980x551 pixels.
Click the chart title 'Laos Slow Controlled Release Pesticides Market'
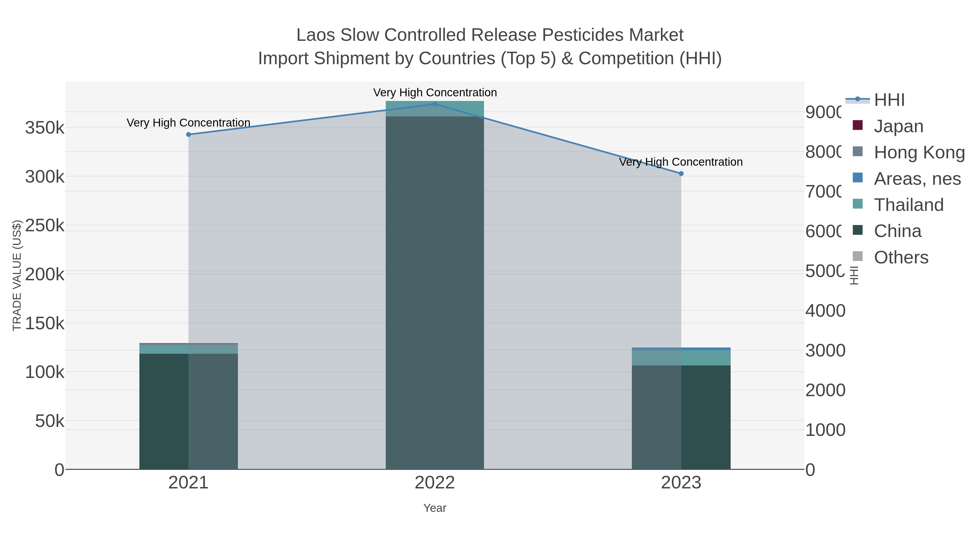(490, 35)
